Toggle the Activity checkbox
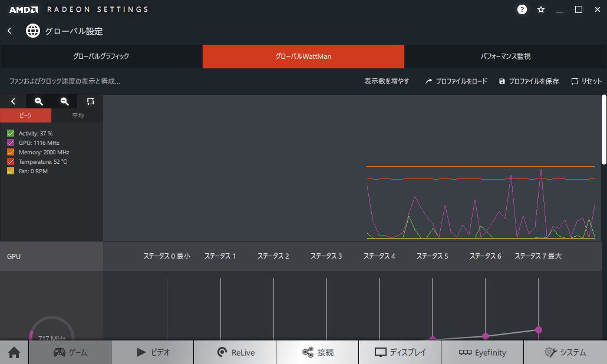Image resolution: width=607 pixels, height=364 pixels. [x=11, y=134]
